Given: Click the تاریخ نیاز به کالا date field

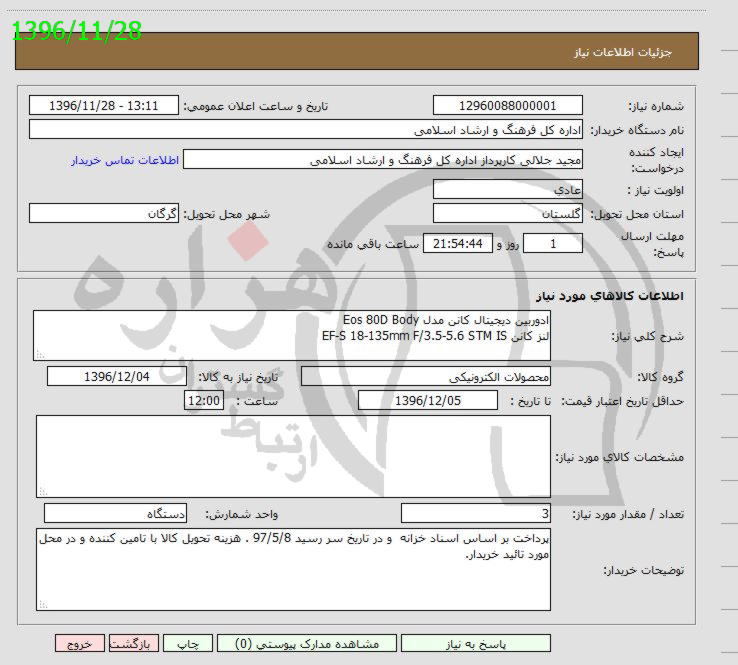Looking at the screenshot, I should click(117, 377).
